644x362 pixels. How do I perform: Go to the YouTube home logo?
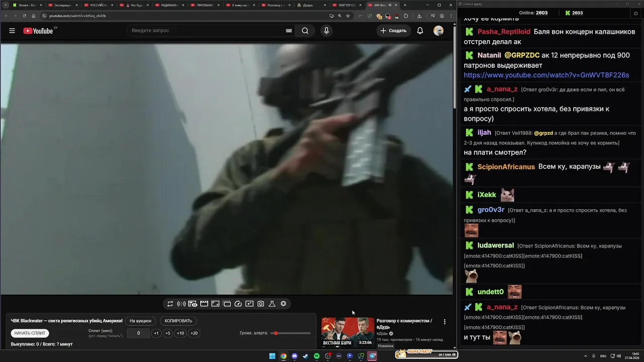pos(38,31)
